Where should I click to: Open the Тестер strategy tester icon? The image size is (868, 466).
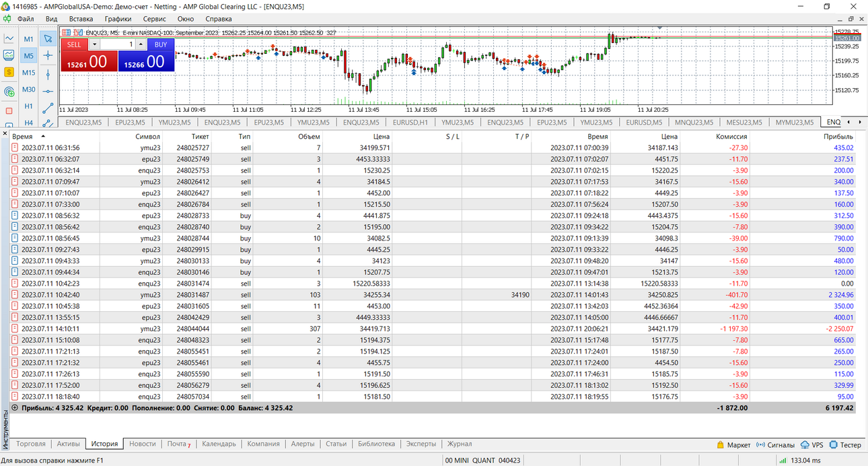(845, 444)
